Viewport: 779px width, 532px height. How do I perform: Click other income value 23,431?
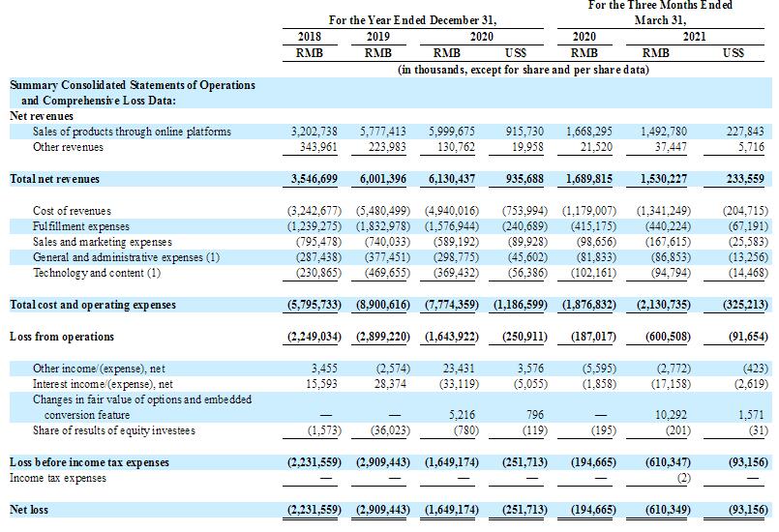pyautogui.click(x=459, y=369)
